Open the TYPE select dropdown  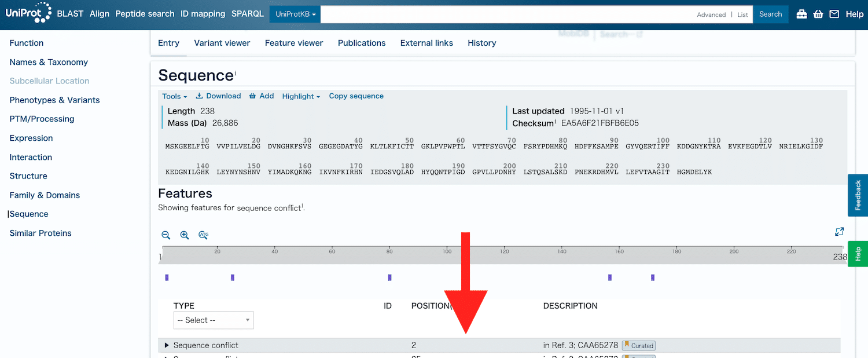tap(213, 320)
